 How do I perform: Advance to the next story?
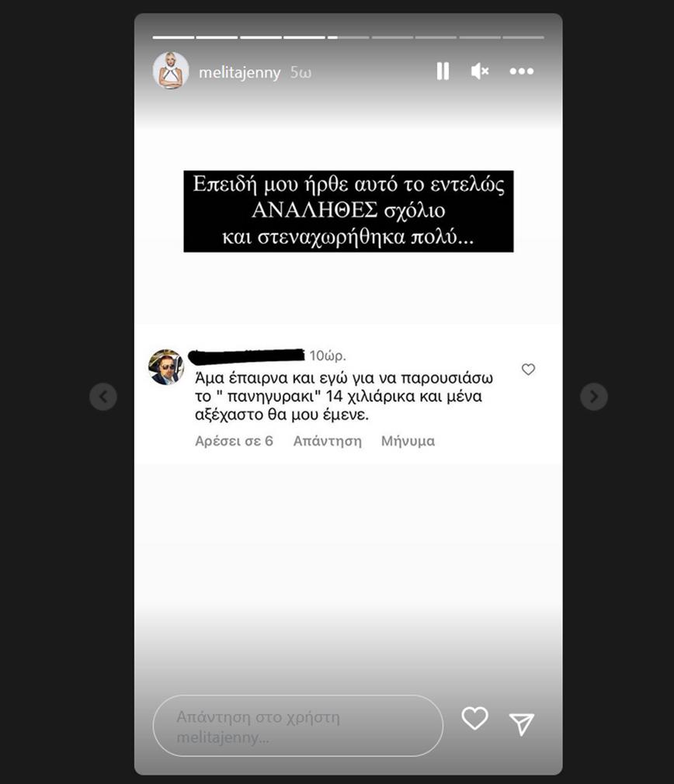tap(593, 397)
